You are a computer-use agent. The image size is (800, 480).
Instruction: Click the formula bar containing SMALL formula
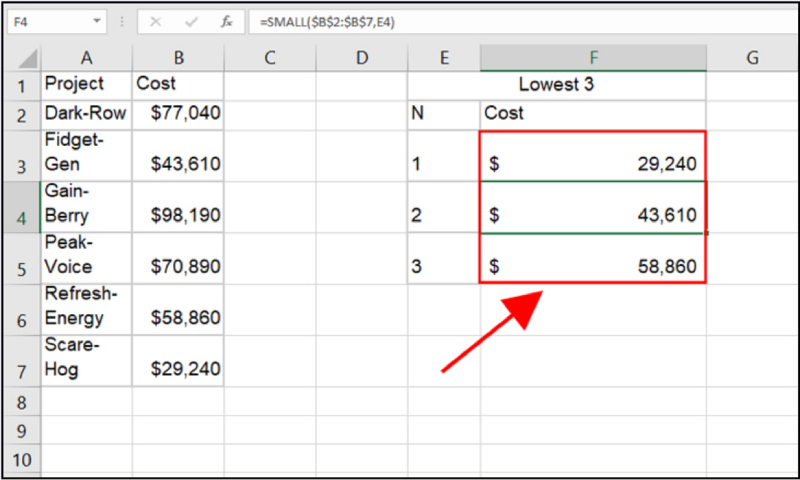520,21
